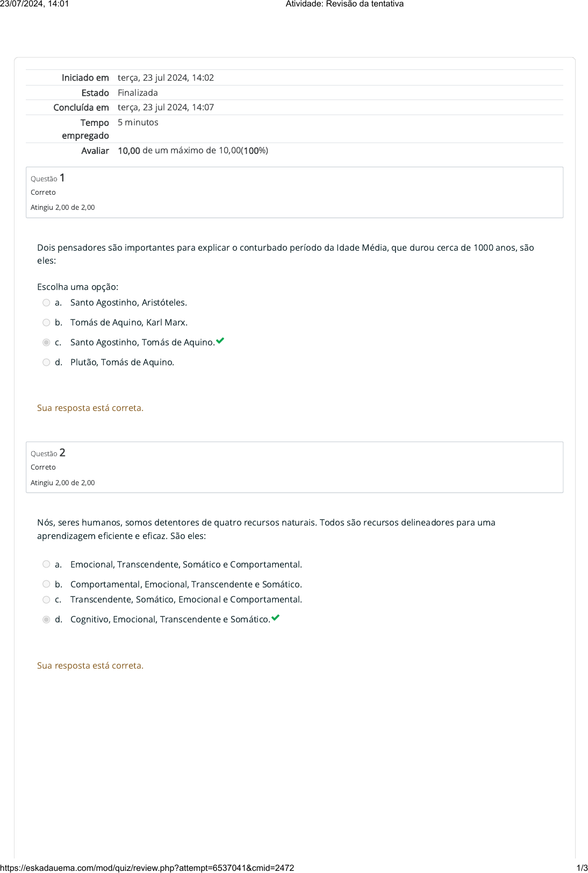Click the Atividade: Revisão da tentativa title

tap(345, 4)
